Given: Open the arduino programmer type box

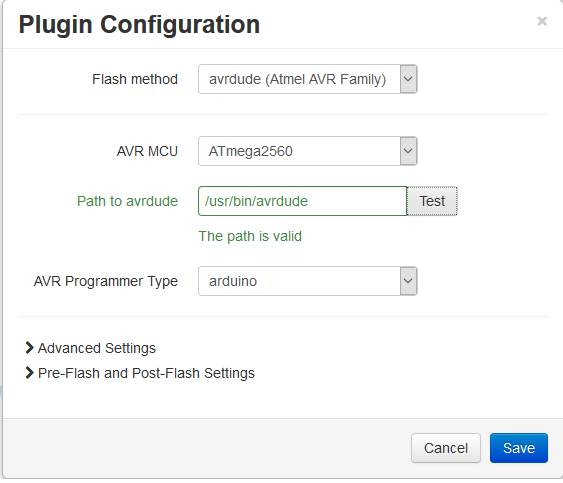Looking at the screenshot, I should [x=308, y=281].
